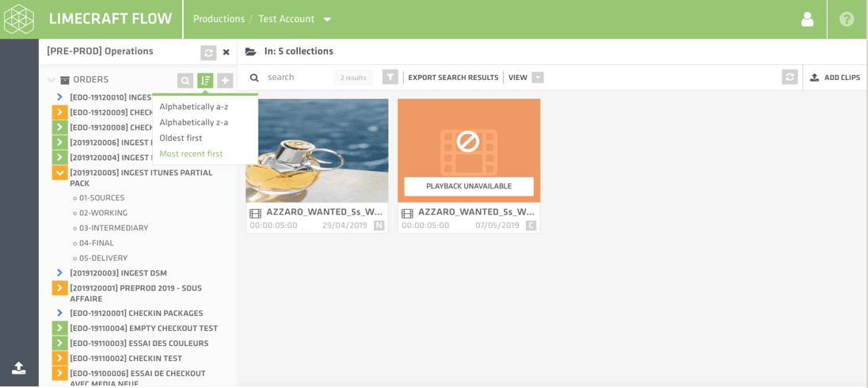Click EXPORT SEARCH RESULTS

pyautogui.click(x=453, y=78)
